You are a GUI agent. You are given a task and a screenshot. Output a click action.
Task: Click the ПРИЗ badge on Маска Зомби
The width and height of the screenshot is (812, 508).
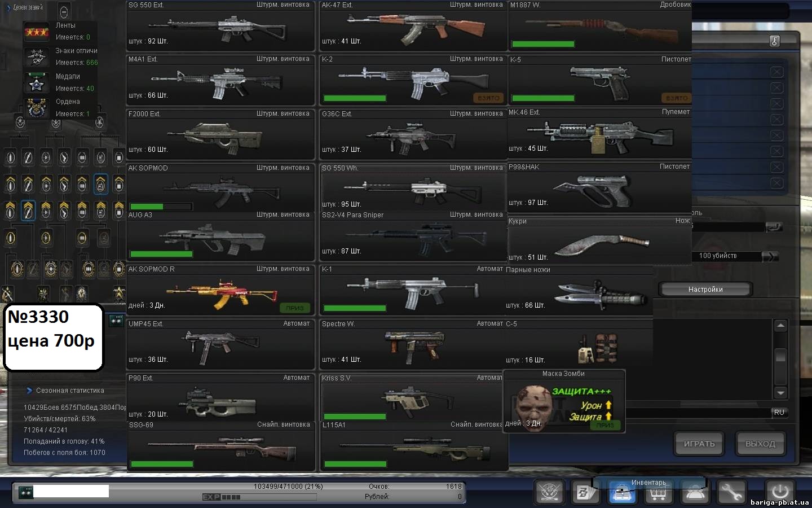[605, 425]
